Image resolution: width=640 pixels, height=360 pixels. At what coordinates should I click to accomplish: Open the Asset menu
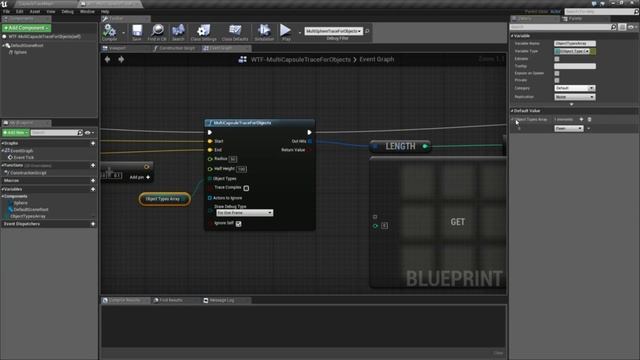[35, 11]
